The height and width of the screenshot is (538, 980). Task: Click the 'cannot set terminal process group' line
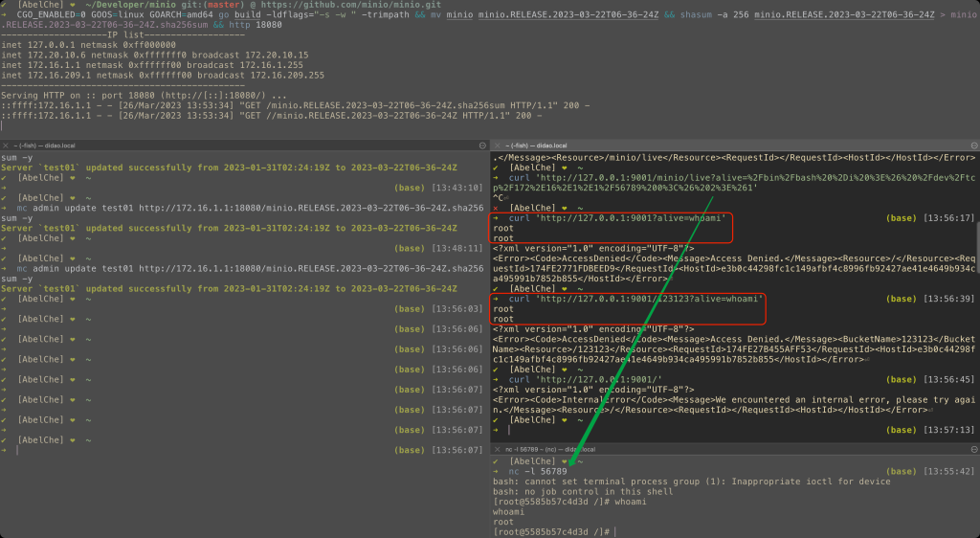point(692,482)
